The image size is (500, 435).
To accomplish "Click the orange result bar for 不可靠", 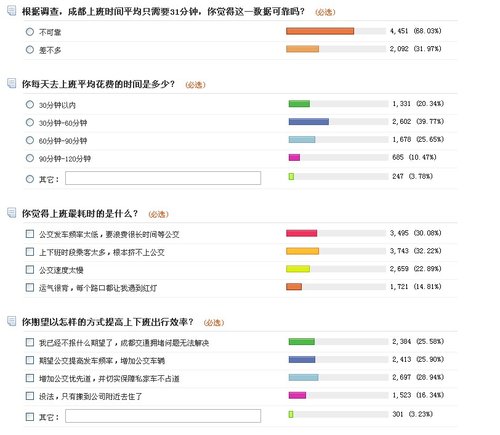I will 320,31.
